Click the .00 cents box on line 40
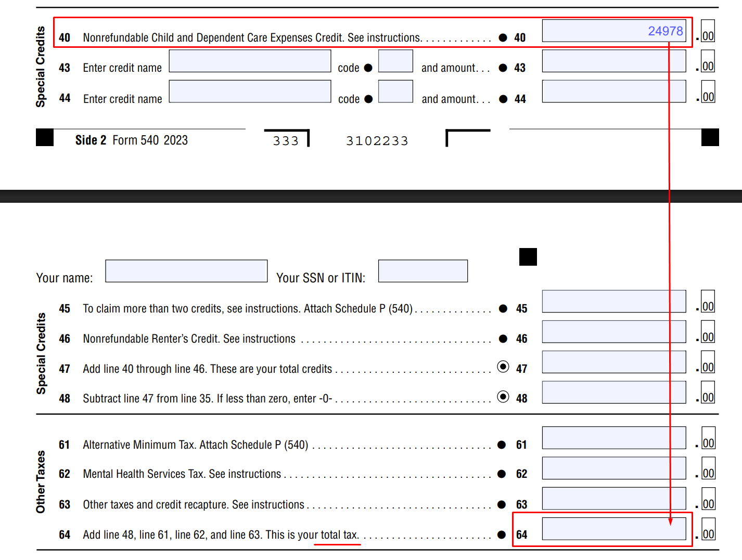742x560 pixels. (708, 31)
